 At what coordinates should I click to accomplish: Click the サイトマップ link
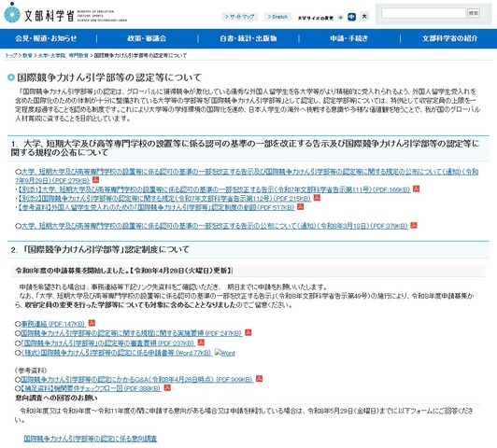(239, 17)
